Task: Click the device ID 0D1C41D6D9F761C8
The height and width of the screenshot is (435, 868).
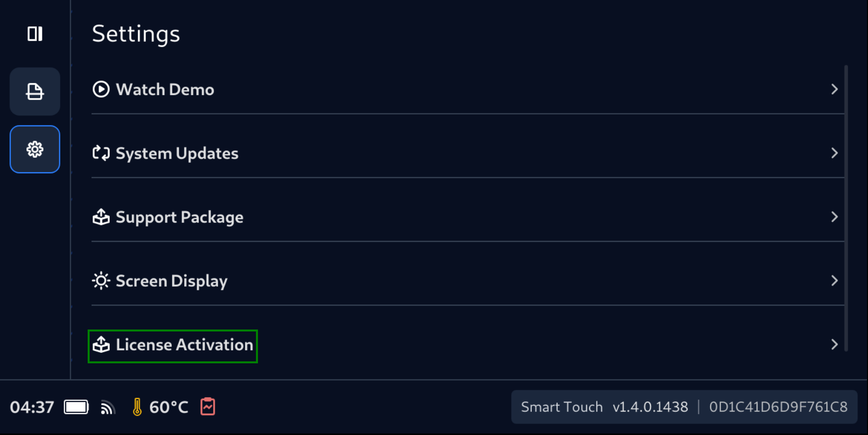Action: 778,407
